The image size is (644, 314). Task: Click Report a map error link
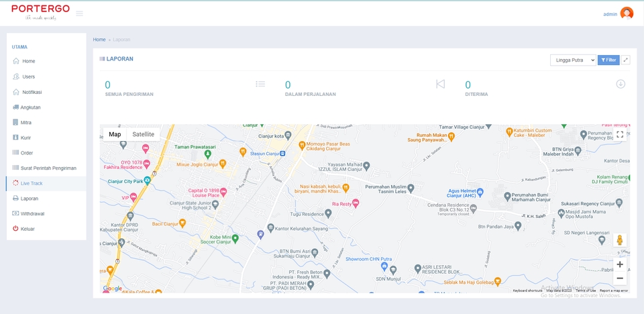click(614, 291)
